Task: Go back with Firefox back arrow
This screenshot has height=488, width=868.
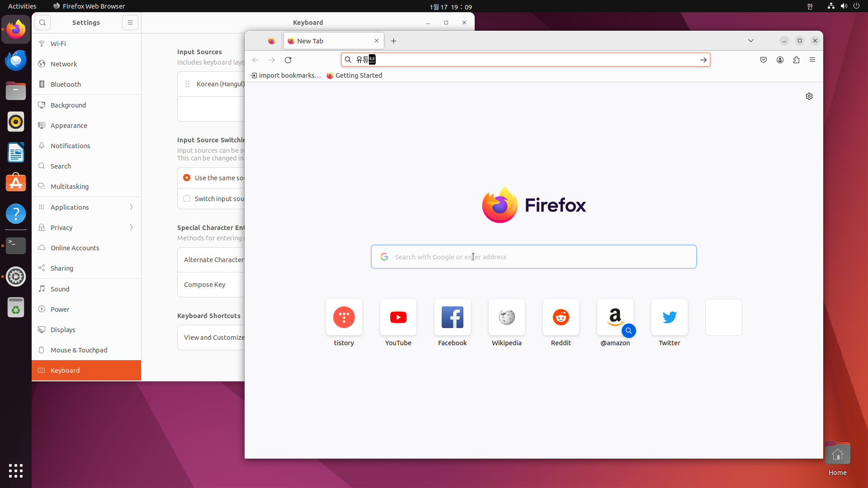Action: pyautogui.click(x=255, y=60)
